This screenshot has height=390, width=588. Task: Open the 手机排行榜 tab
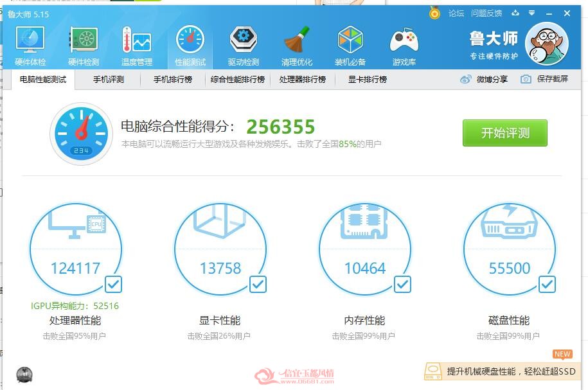pos(172,80)
